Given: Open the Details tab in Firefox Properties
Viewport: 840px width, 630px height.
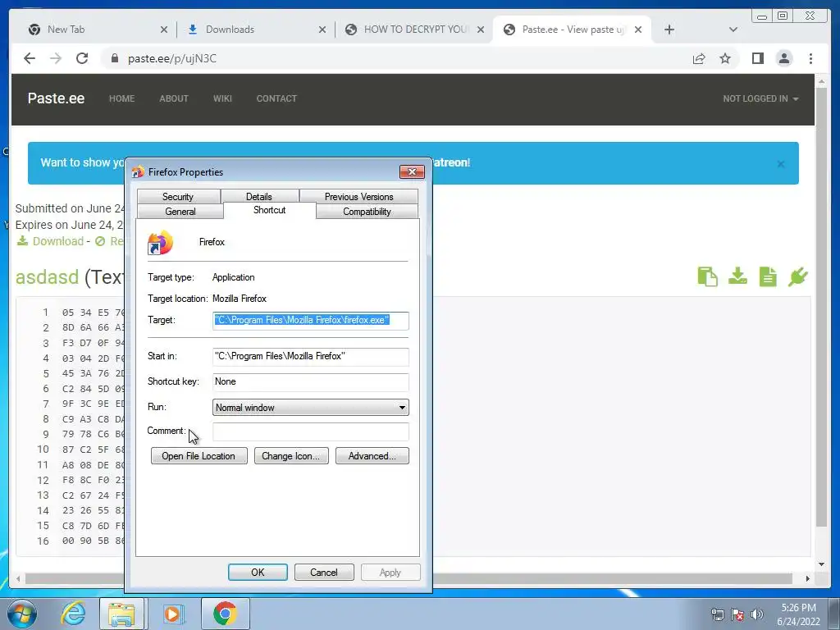Looking at the screenshot, I should pos(258,197).
